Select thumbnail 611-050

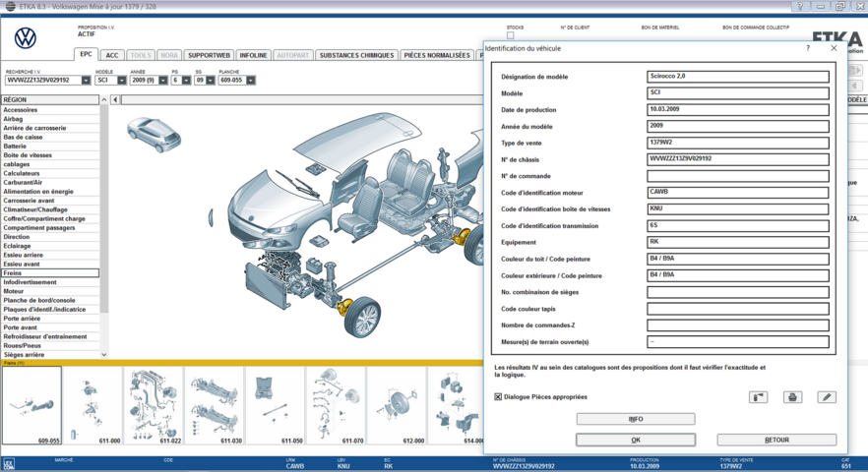click(x=276, y=405)
